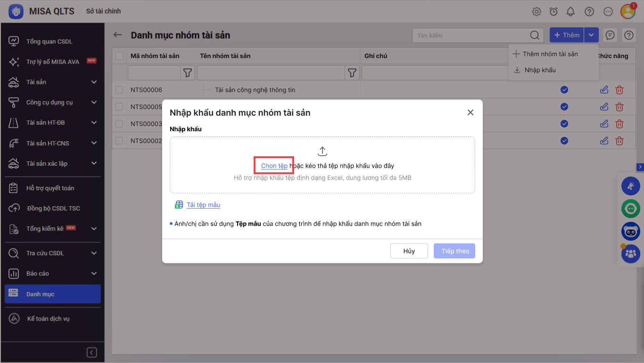Screen dimensions: 644x363
Task: Click the Chọn tệp link
Action: click(x=274, y=166)
